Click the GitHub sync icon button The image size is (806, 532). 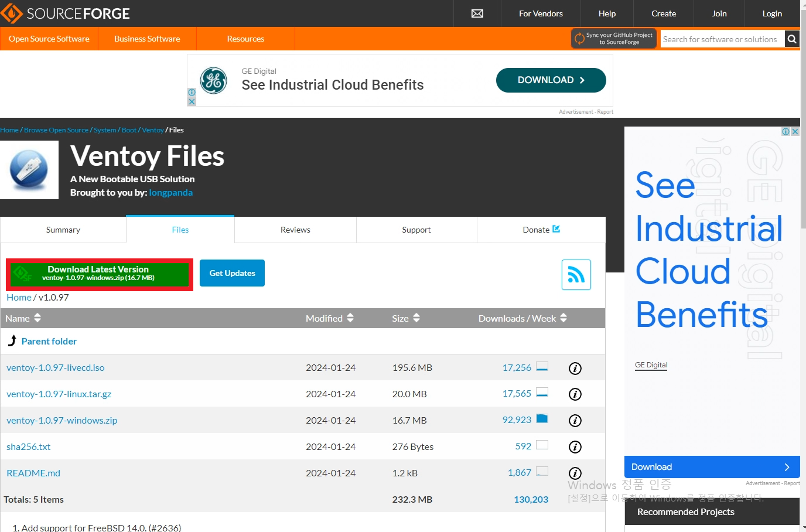(613, 39)
